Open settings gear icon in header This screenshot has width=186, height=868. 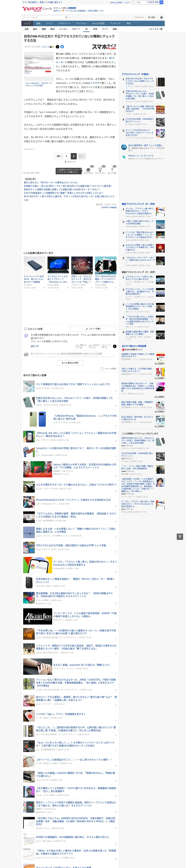[x=161, y=18]
